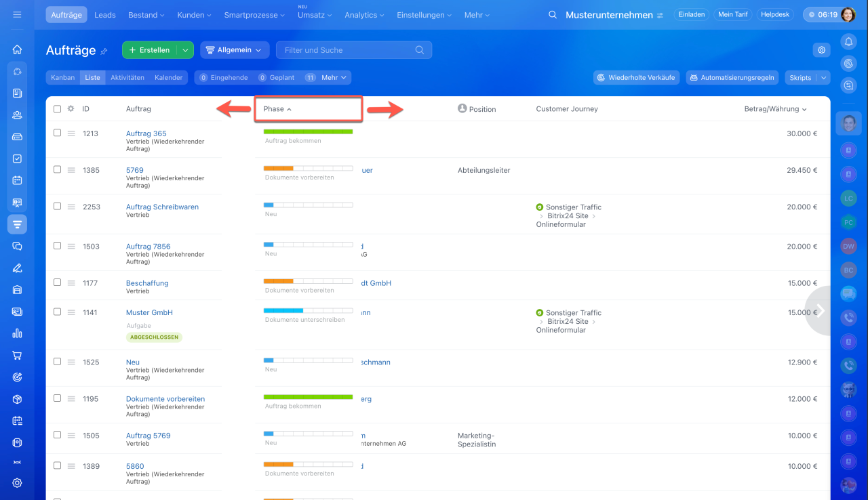Toggle the select all rows checkbox

(57, 108)
